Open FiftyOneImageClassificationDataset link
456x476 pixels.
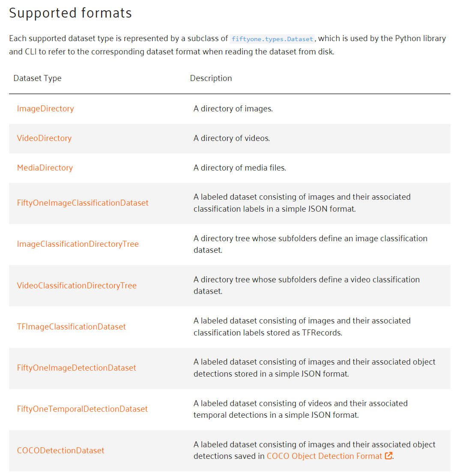coord(83,203)
